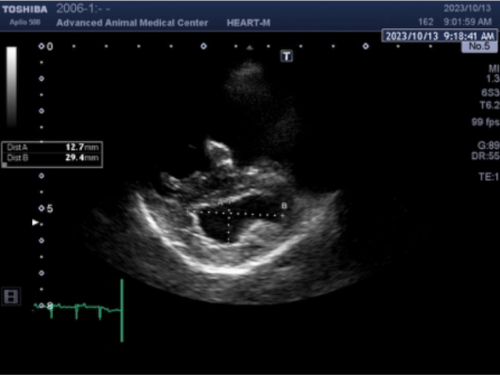Screen dimensions: 500x375
Task: Click the T transducer orientation marker icon
Action: click(287, 56)
